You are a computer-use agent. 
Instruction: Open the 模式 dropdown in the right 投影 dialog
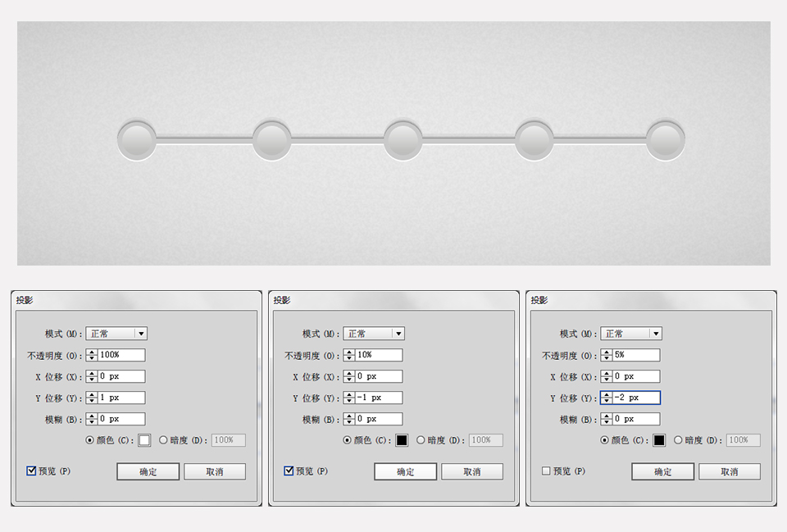pyautogui.click(x=631, y=334)
